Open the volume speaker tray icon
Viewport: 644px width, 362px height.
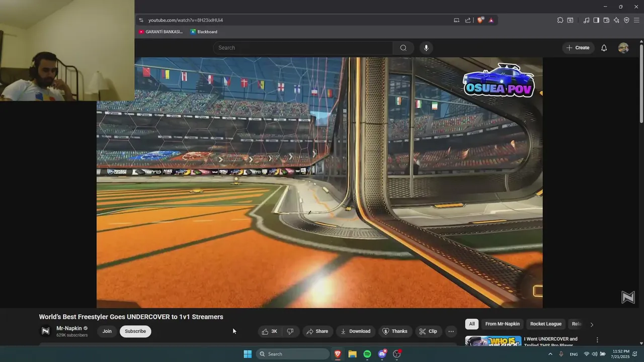point(595,354)
